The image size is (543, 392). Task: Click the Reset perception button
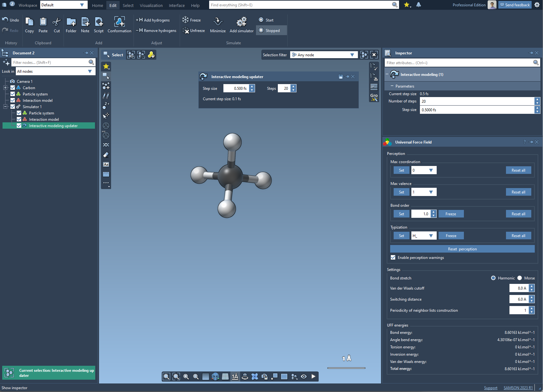462,249
